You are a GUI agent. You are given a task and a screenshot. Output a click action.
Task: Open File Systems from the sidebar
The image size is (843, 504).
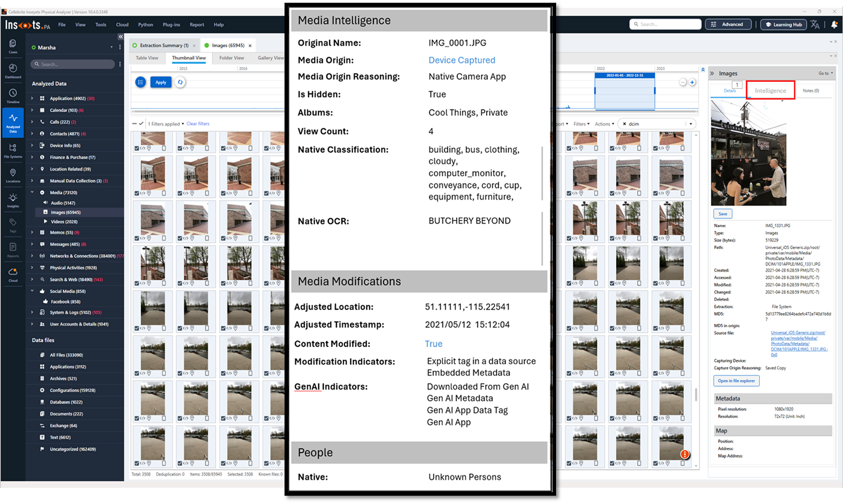tap(13, 150)
